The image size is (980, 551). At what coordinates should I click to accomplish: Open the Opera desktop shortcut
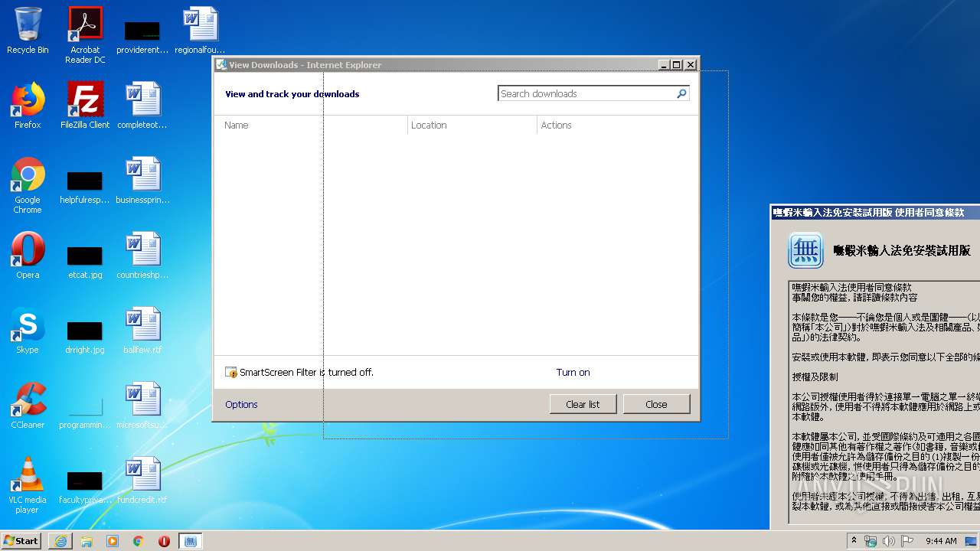pos(28,256)
